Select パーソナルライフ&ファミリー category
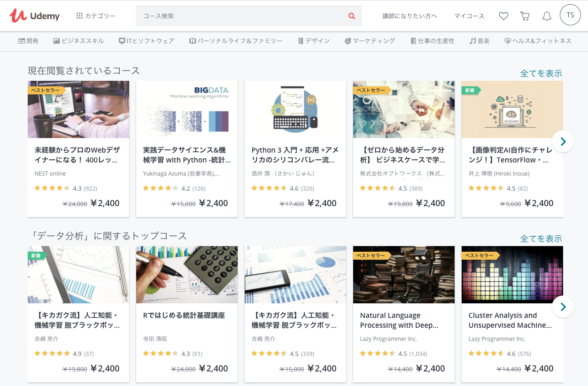Image resolution: width=588 pixels, height=386 pixels. click(236, 41)
